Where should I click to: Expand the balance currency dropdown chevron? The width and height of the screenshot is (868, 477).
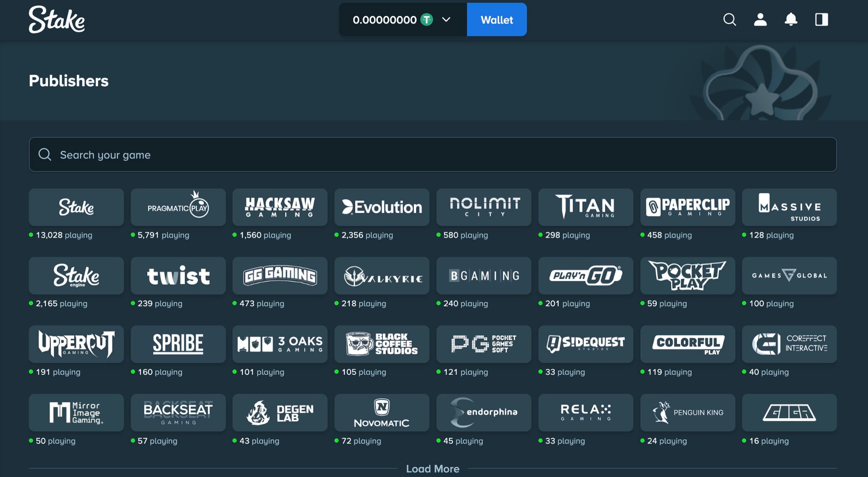point(446,20)
